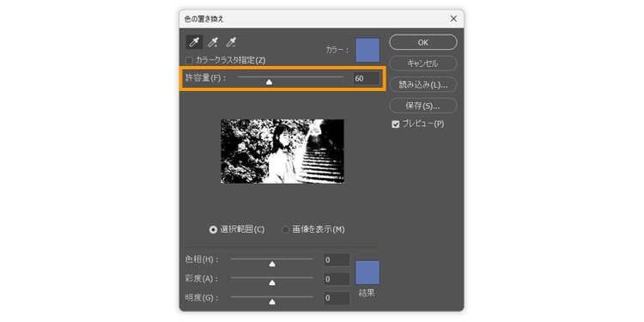The image size is (644, 322).
Task: Click the 色相(H) slider handle
Action: (x=272, y=264)
